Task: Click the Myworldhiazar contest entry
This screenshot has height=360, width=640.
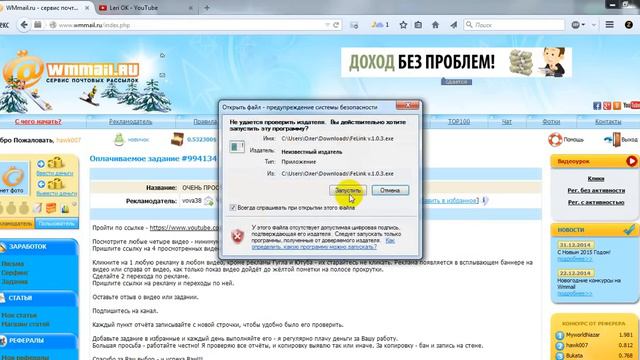Action: (x=582, y=335)
